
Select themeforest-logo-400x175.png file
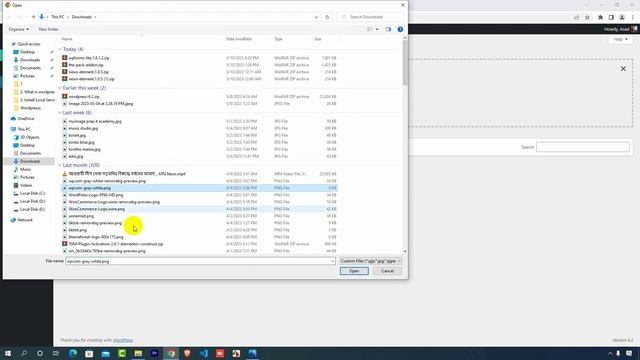(x=96, y=237)
